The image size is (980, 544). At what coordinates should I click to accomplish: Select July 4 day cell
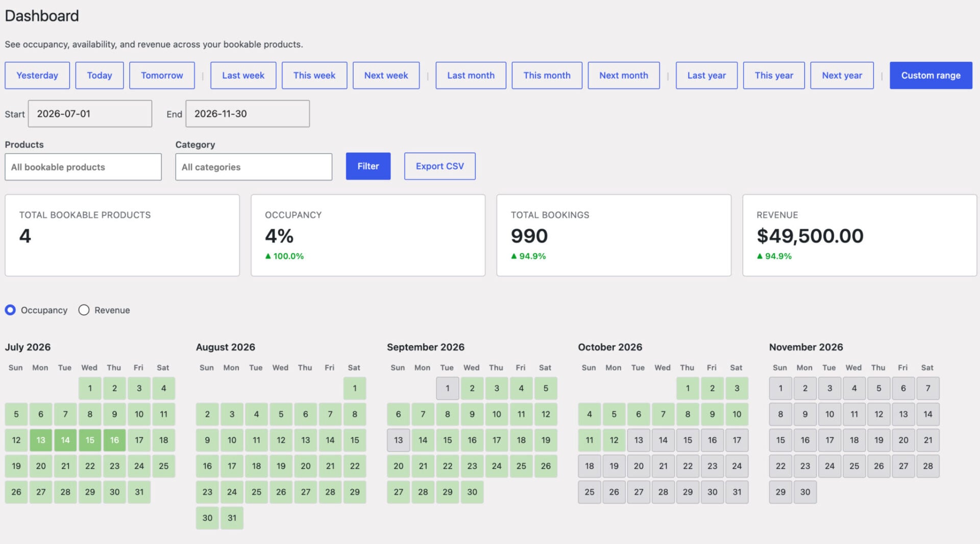point(163,388)
